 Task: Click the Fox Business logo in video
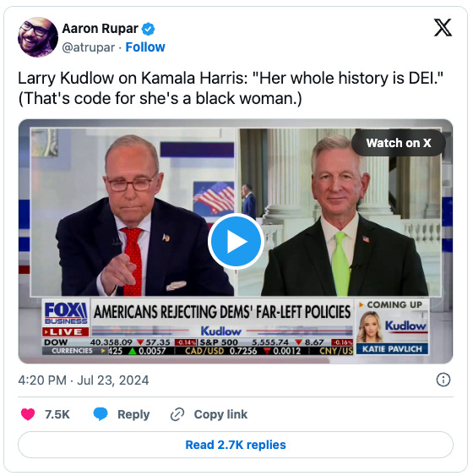tap(66, 314)
